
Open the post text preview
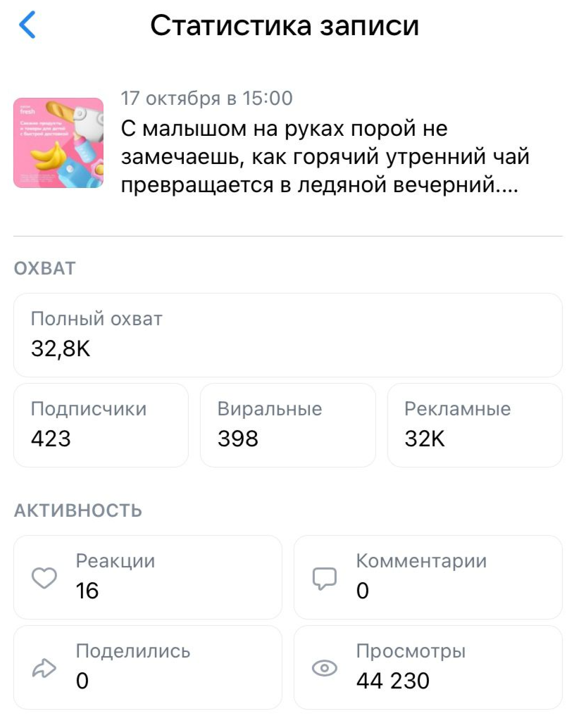tap(325, 159)
